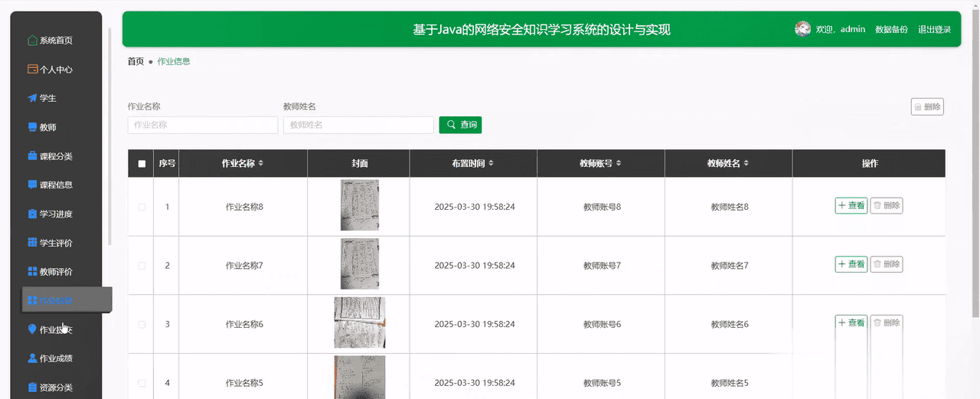This screenshot has width=980, height=399.
Task: Click the green 查询 search button
Action: [x=460, y=124]
